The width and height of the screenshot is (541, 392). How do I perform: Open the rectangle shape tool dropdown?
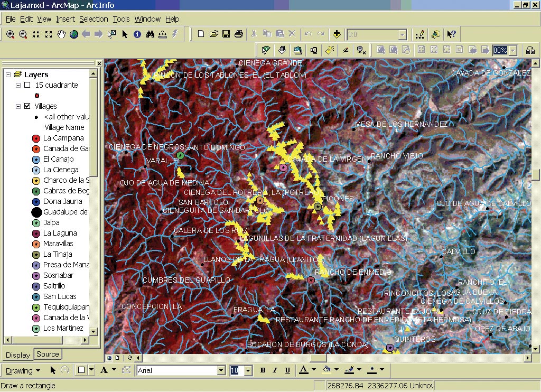91,370
